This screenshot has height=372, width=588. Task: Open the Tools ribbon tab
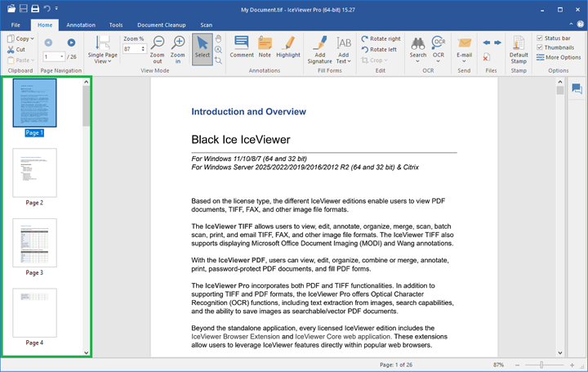[116, 25]
